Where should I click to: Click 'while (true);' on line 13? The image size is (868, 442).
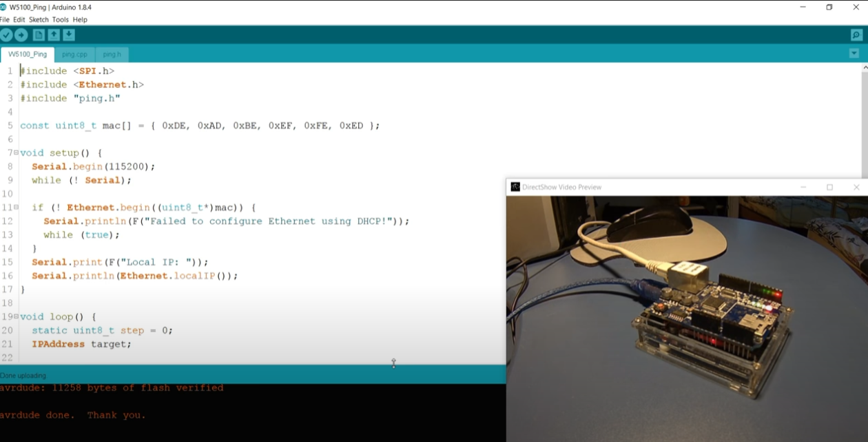81,234
